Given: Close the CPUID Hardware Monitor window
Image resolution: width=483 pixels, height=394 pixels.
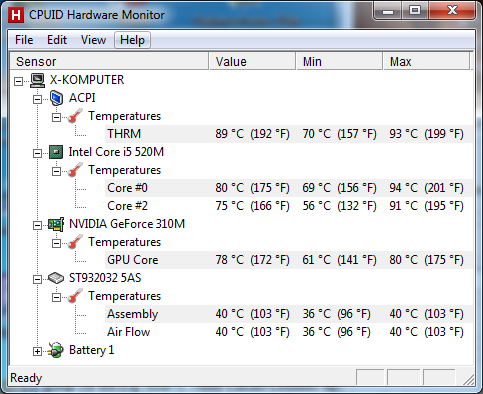Looking at the screenshot, I should [x=452, y=11].
